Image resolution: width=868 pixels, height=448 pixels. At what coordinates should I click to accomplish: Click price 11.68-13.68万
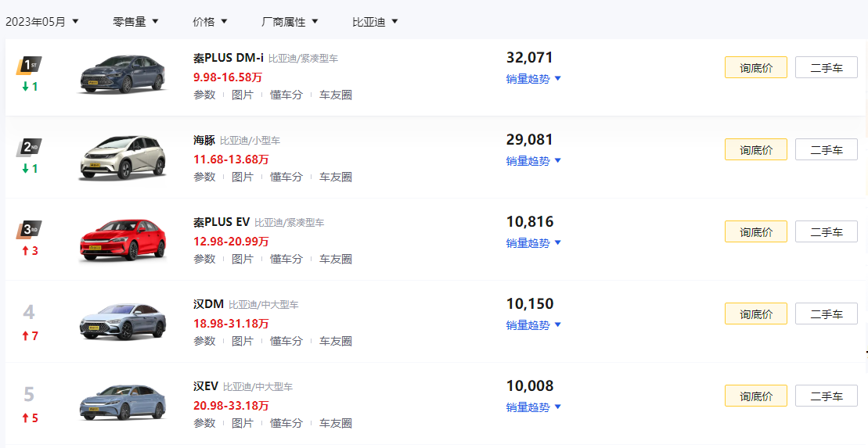click(231, 159)
